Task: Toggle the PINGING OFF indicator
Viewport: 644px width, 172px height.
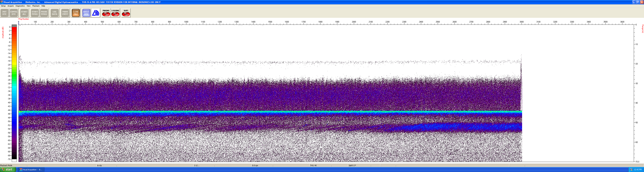Action: [x=106, y=13]
